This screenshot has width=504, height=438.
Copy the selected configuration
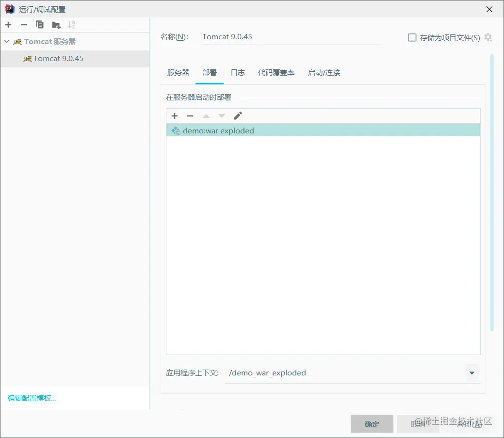40,25
